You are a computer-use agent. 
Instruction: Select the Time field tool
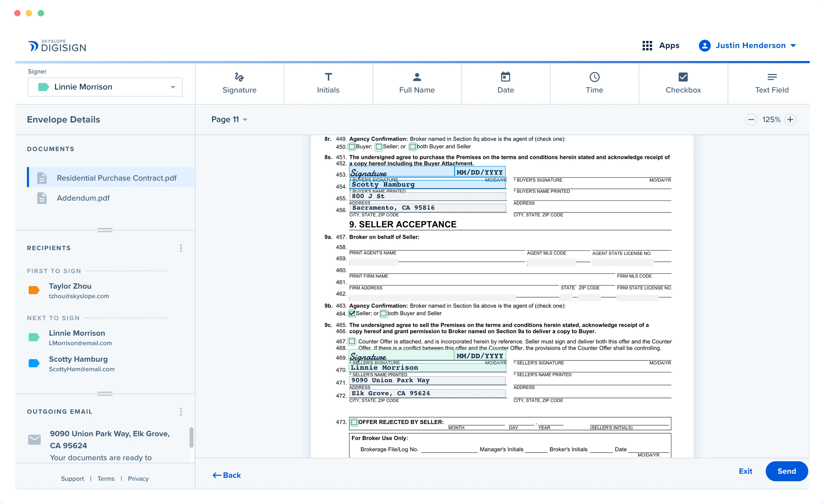[x=594, y=83]
